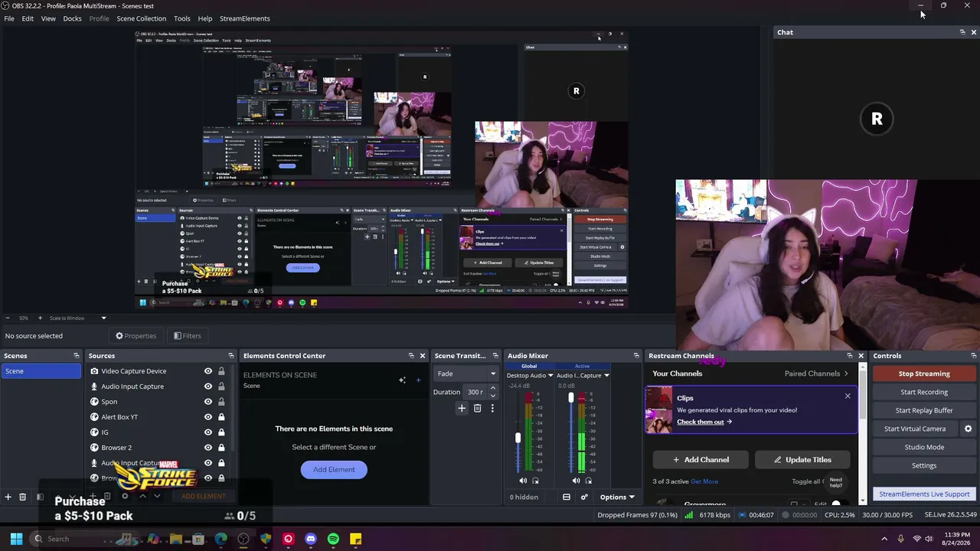Open Spotify from the taskbar
Screen dimensions: 980x551
tap(333, 539)
